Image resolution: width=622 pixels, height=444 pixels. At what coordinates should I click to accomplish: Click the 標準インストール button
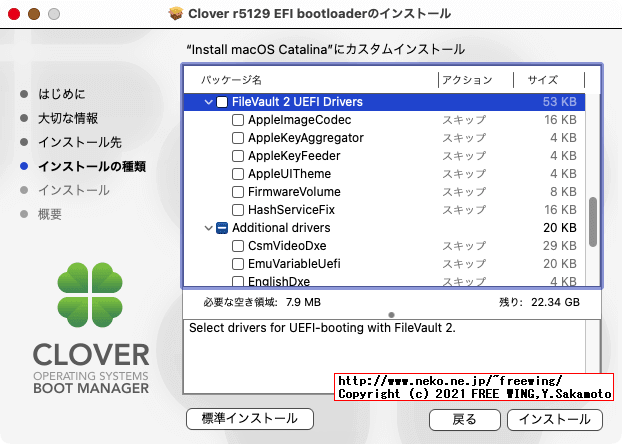(x=250, y=419)
